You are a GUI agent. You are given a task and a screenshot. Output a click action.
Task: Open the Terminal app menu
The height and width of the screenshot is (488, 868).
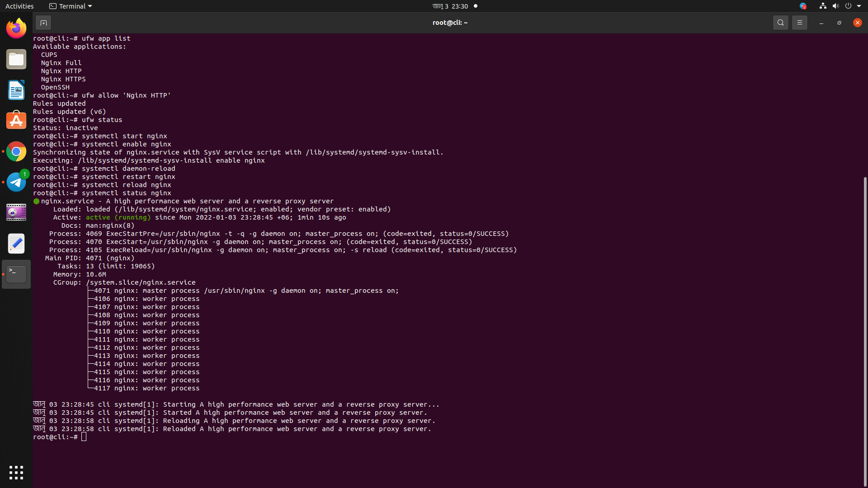[71, 6]
